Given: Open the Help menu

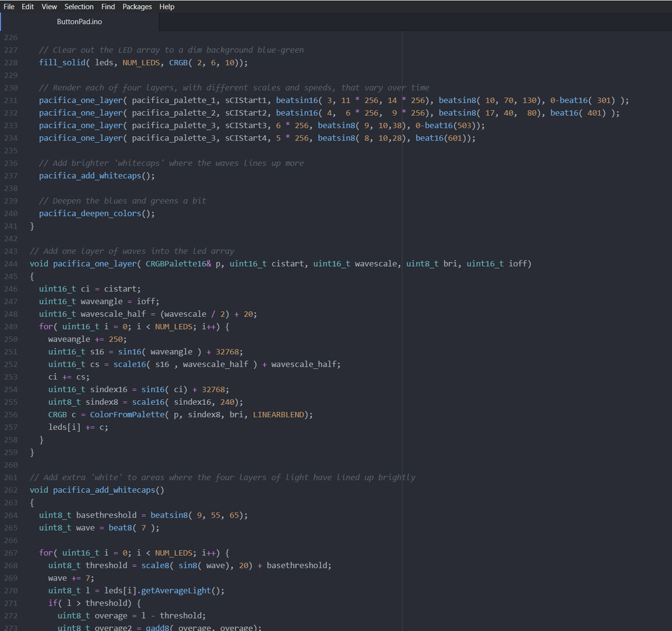Looking at the screenshot, I should click(x=166, y=7).
